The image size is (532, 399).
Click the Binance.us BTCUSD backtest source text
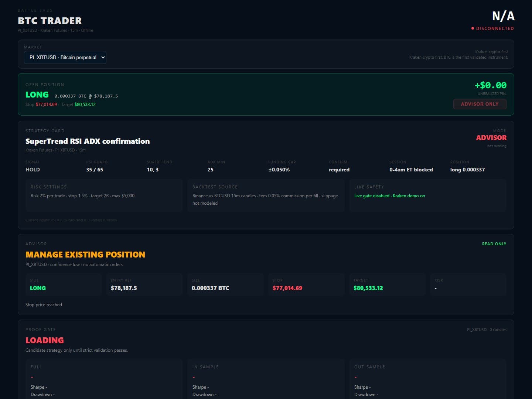(x=265, y=199)
